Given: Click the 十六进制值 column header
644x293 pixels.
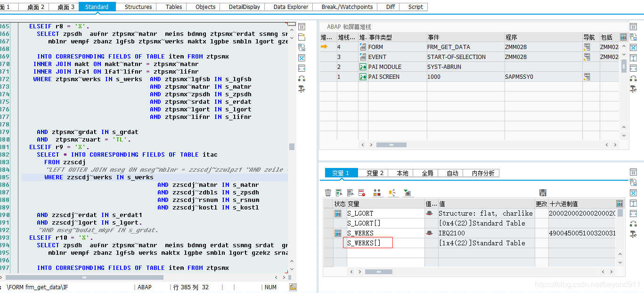Looking at the screenshot, I should 582,203.
